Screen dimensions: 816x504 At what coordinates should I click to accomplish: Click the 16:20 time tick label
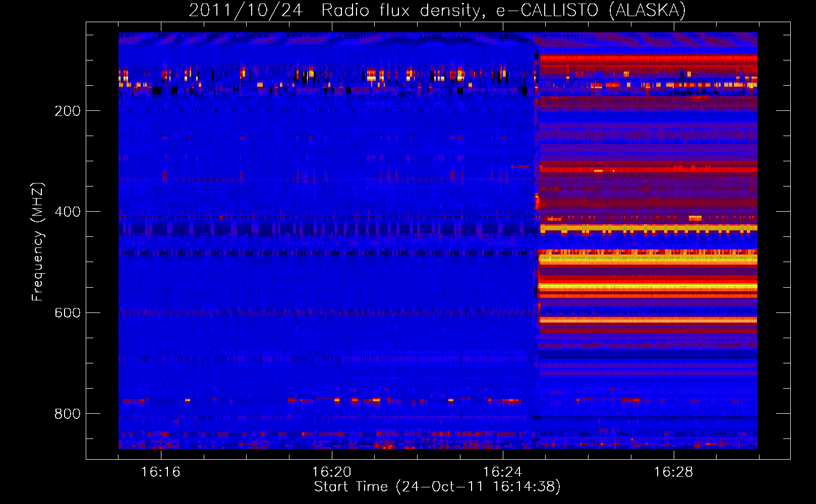pos(331,472)
